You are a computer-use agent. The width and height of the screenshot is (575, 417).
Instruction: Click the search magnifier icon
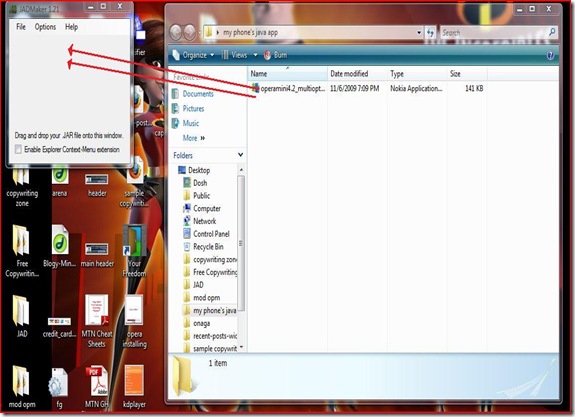pos(552,32)
